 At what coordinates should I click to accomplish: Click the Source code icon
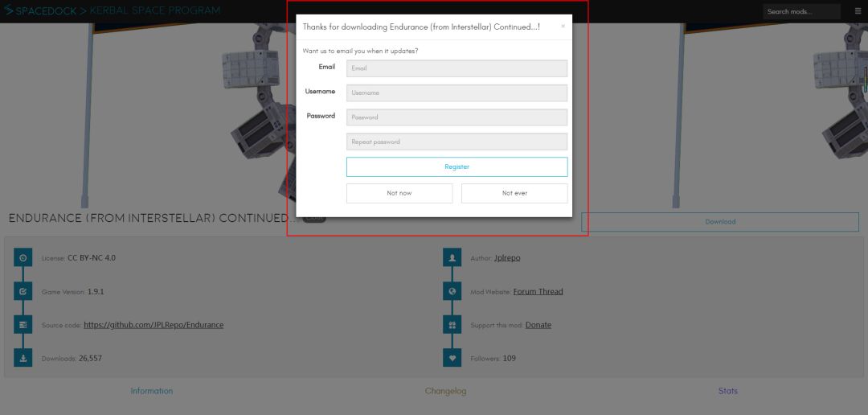point(23,325)
